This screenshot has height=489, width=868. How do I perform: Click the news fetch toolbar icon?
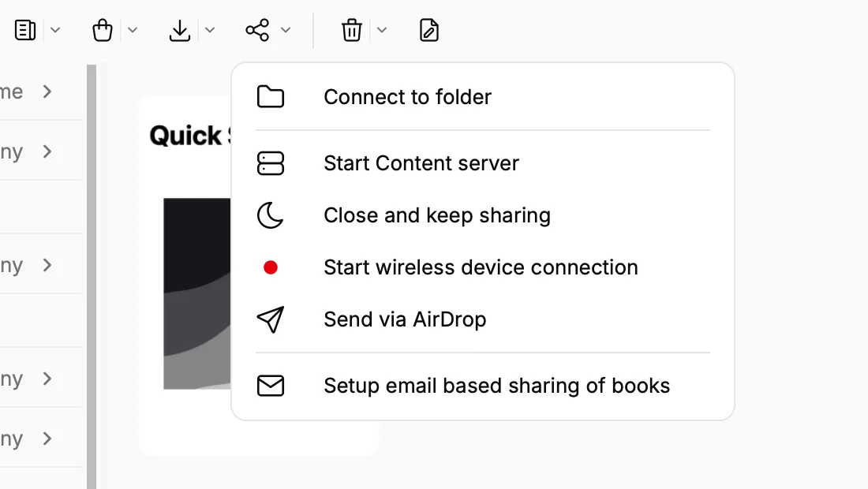point(25,30)
